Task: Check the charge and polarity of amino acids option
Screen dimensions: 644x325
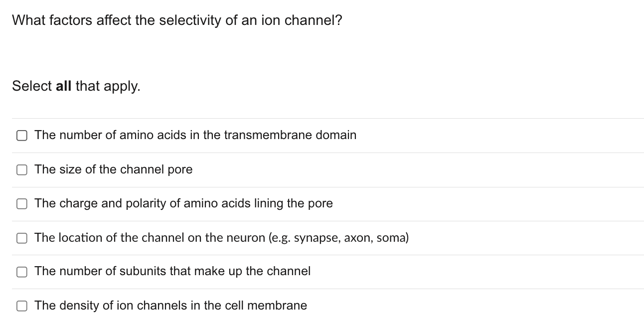Action: point(21,203)
